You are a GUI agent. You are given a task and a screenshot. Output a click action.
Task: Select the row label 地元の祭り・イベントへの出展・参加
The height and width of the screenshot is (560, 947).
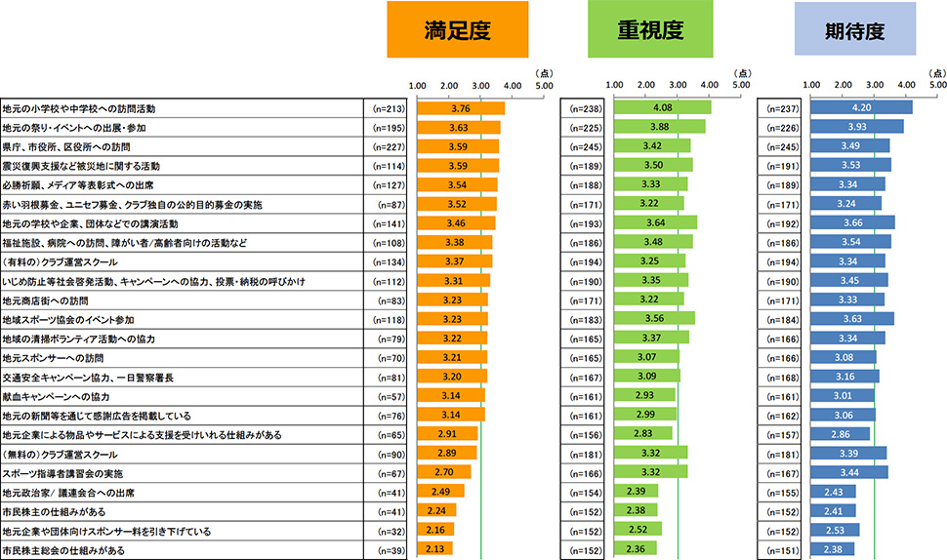coord(74,128)
